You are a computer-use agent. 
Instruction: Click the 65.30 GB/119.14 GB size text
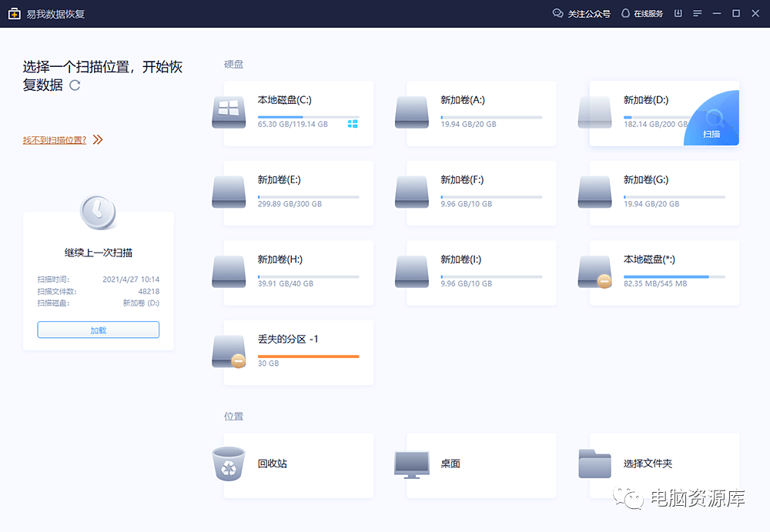[x=293, y=124]
